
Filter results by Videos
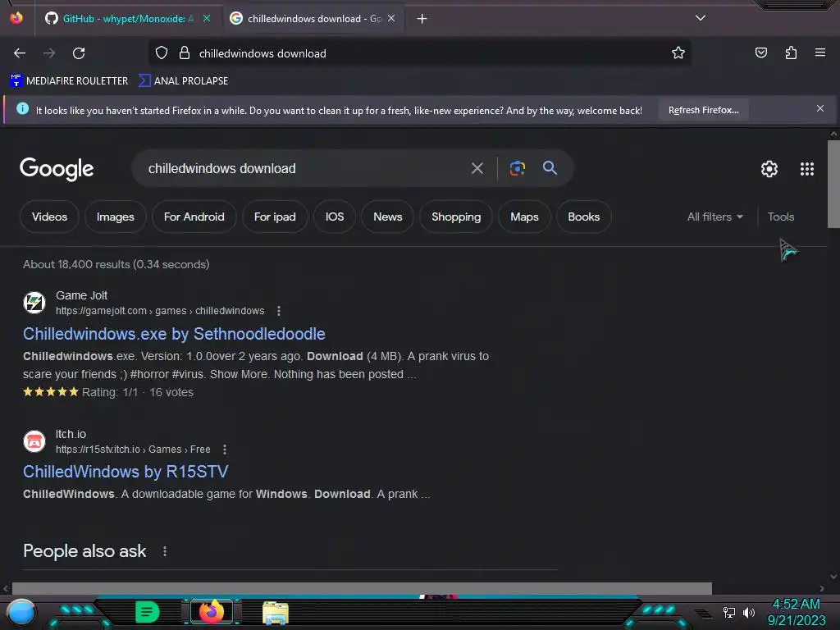(x=49, y=217)
